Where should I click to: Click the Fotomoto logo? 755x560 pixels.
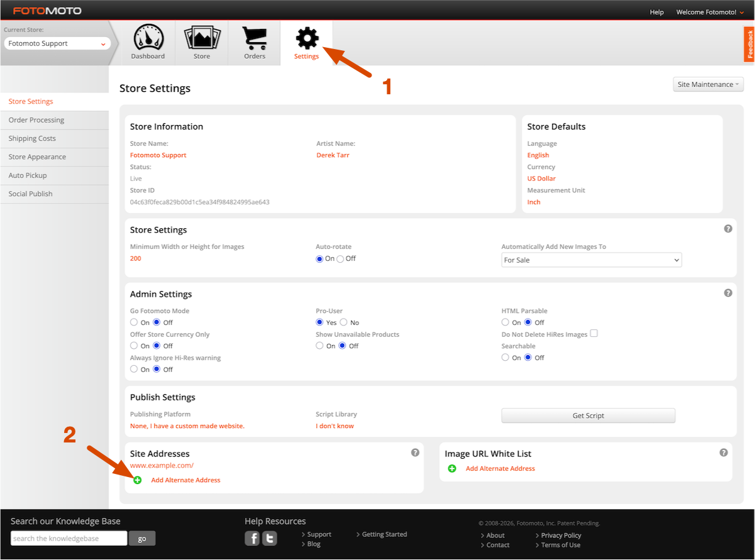click(47, 11)
